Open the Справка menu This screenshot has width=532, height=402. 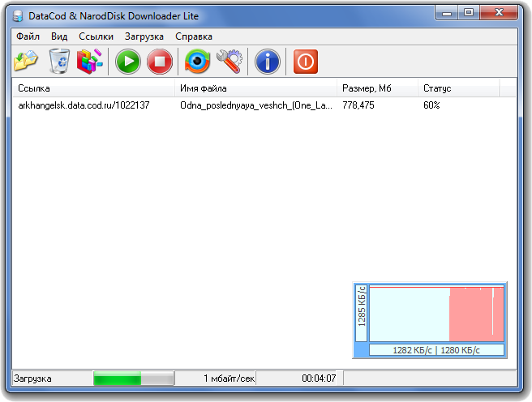click(194, 36)
